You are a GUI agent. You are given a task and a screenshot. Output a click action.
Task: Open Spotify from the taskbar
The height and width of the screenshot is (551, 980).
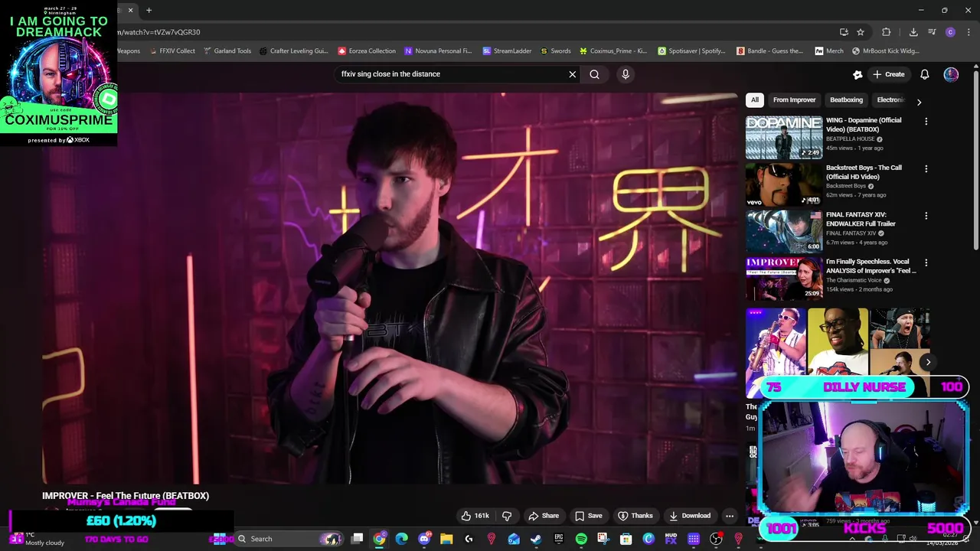click(x=581, y=539)
